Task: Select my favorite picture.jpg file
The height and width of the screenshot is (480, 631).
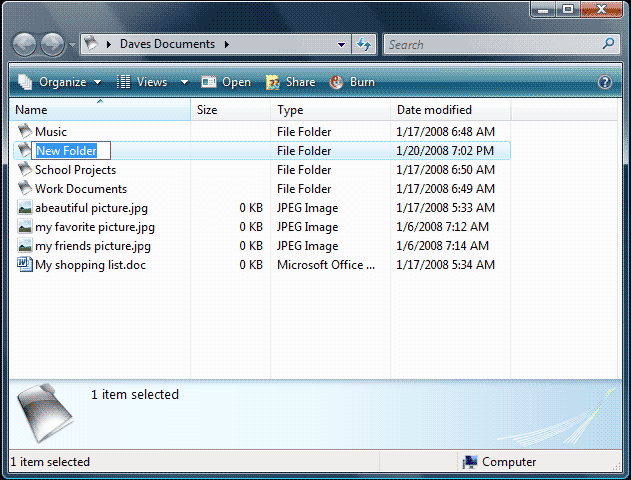Action: [95, 227]
